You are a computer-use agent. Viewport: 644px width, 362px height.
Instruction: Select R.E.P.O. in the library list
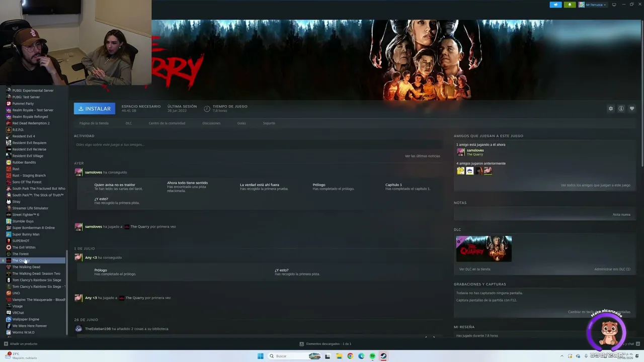click(x=18, y=130)
